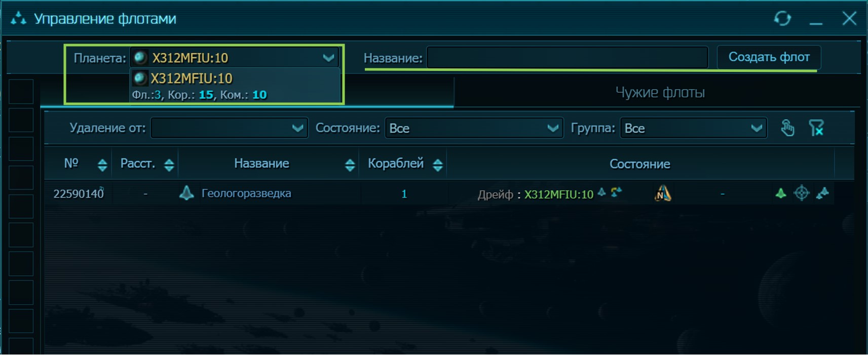Open the Планета dropdown
868x355 pixels.
235,58
